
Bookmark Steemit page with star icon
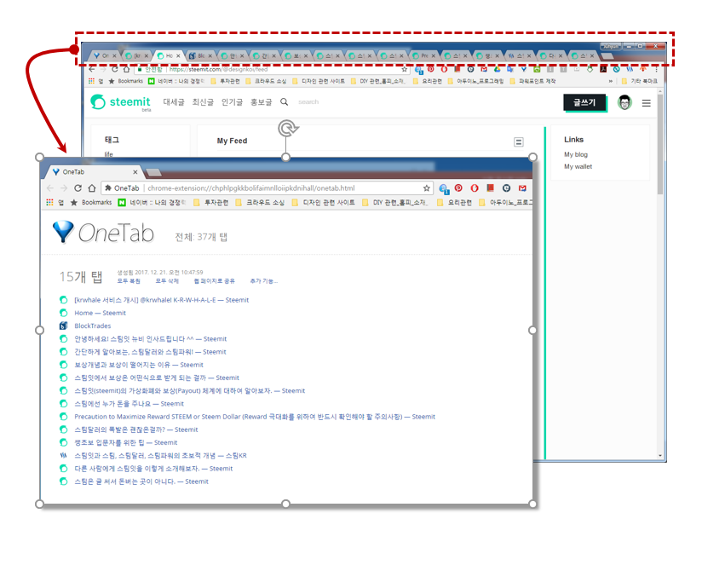tap(405, 69)
